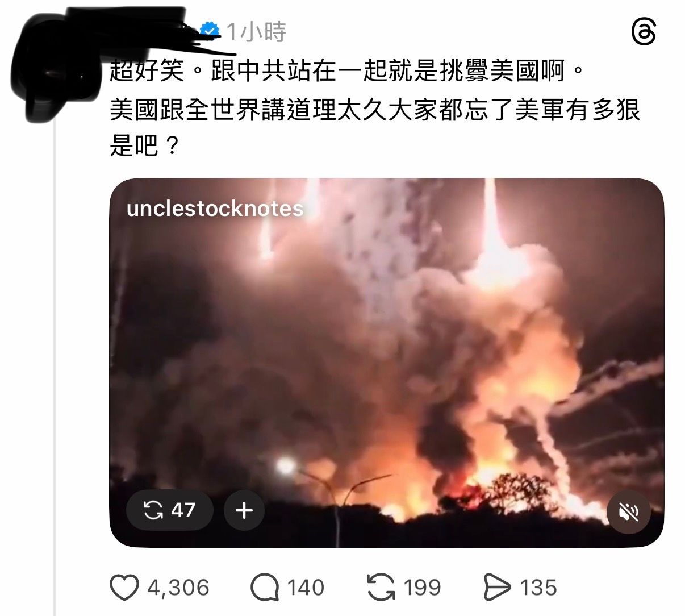Click the 47 reposts pill on video
The height and width of the screenshot is (616, 685).
click(170, 510)
